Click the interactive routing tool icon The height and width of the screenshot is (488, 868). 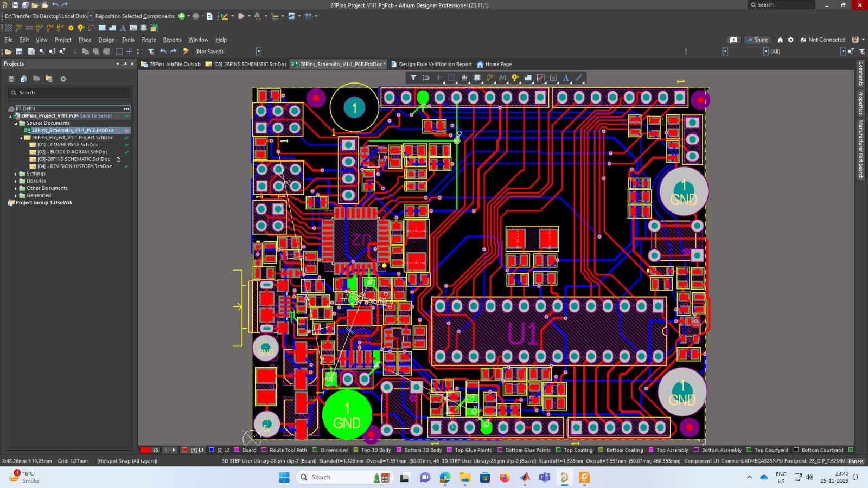click(490, 78)
